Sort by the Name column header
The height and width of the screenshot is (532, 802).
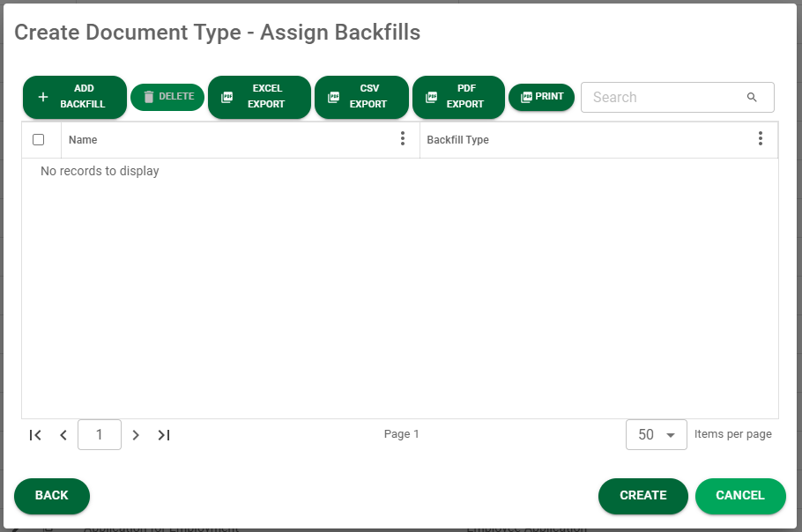(83, 140)
